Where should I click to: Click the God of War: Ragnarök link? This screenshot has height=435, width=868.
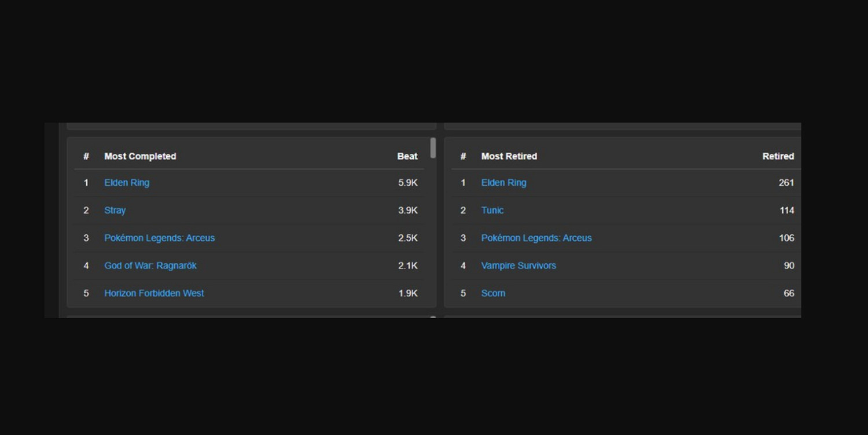[x=150, y=266]
